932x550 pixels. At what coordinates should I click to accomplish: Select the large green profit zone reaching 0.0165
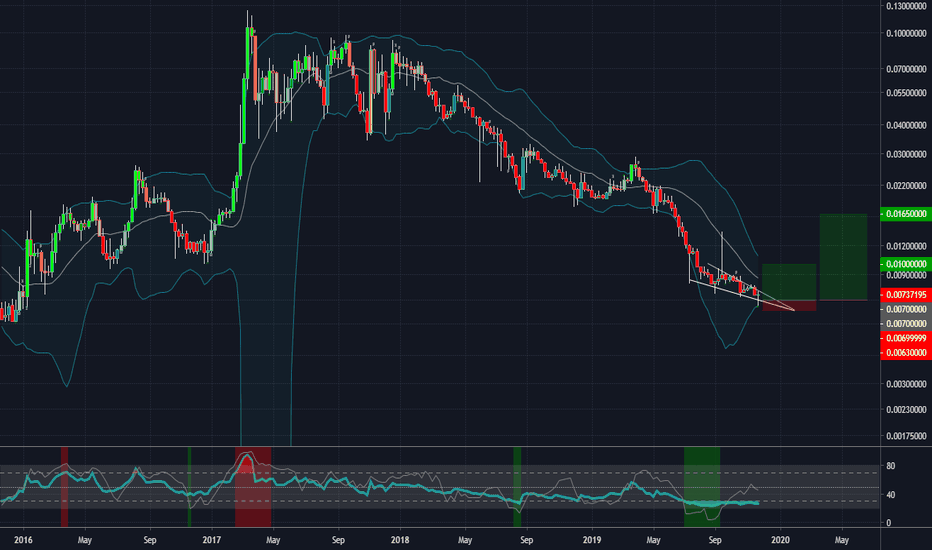[x=843, y=257]
